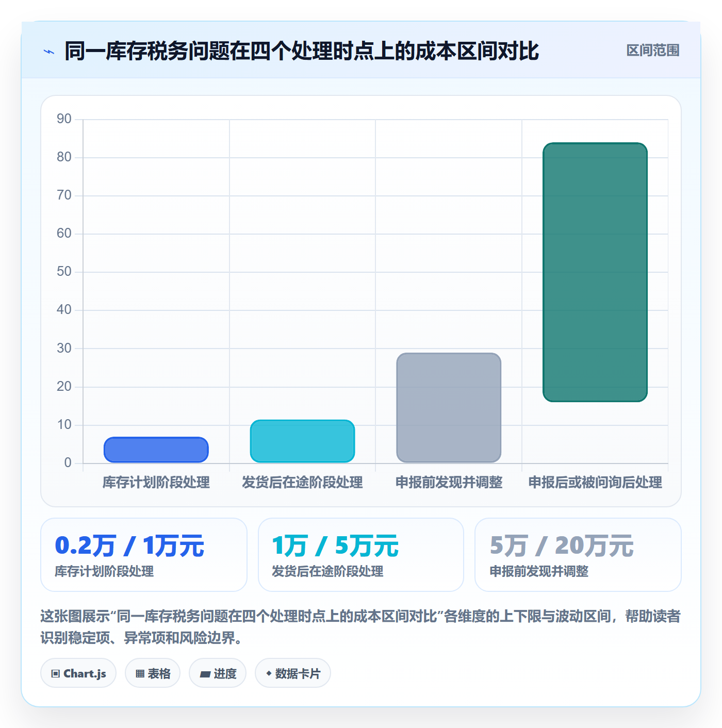This screenshot has width=722, height=728.
Task: Click the lightning bolt icon beside the title
Action: pyautogui.click(x=49, y=52)
